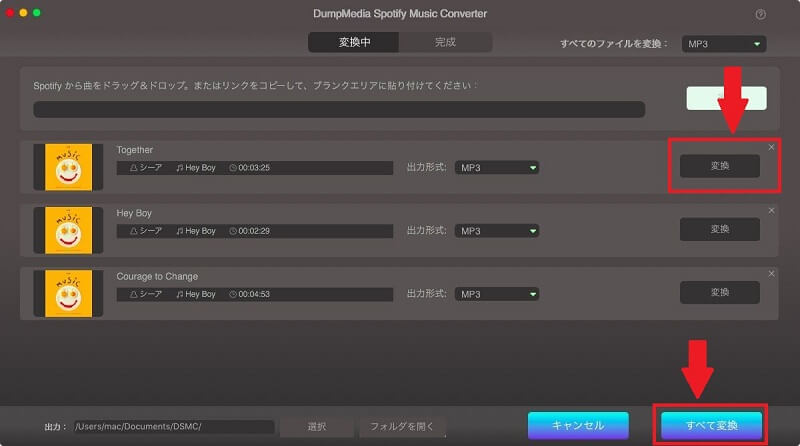Click the Courage to Change album artwork
This screenshot has width=800, height=446.
pos(68,293)
